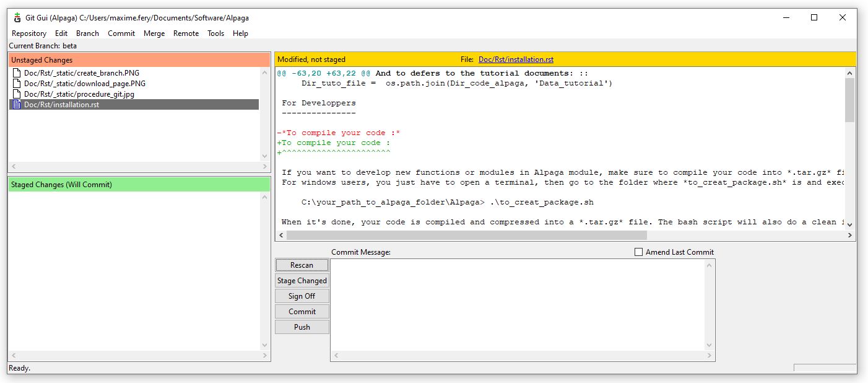Click the 'For Developpers' line in diff
The height and width of the screenshot is (383, 868).
pos(319,103)
